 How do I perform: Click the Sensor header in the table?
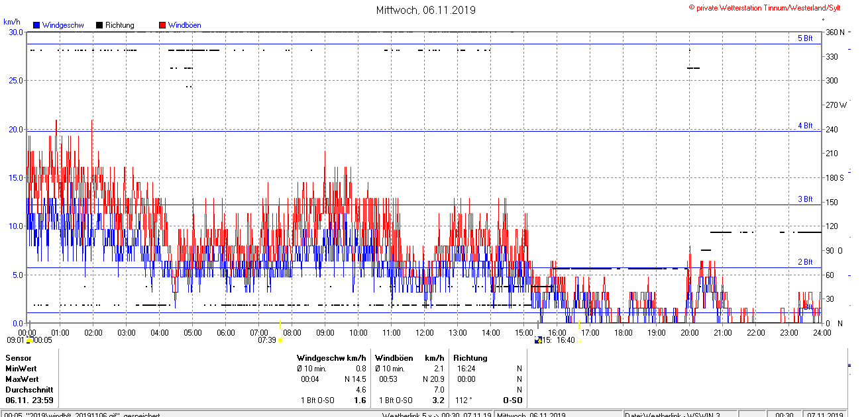[x=19, y=357]
